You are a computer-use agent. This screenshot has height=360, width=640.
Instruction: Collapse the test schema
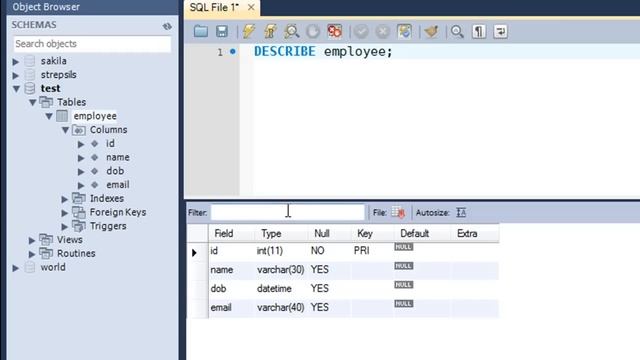(16, 89)
